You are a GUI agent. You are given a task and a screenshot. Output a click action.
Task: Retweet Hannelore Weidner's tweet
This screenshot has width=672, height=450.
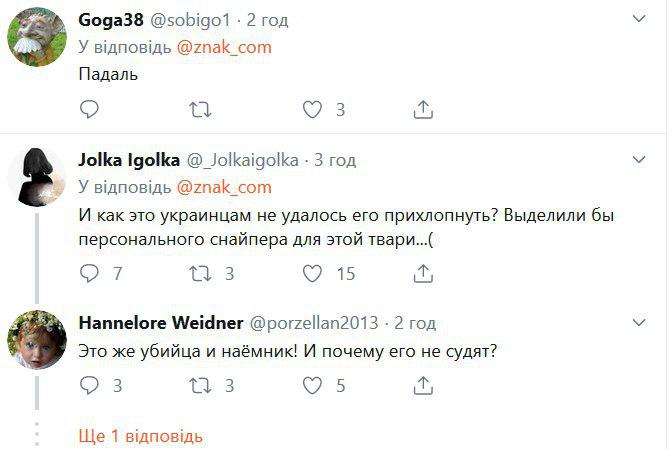click(201, 385)
